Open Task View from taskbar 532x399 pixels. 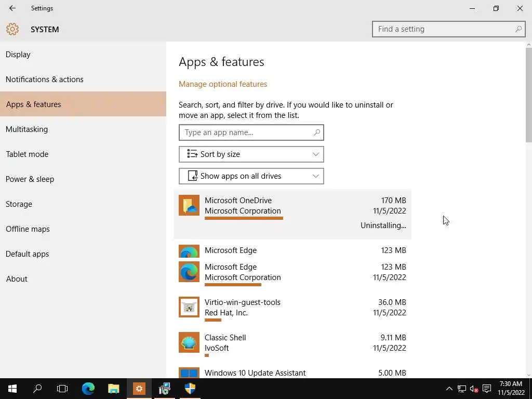click(62, 389)
